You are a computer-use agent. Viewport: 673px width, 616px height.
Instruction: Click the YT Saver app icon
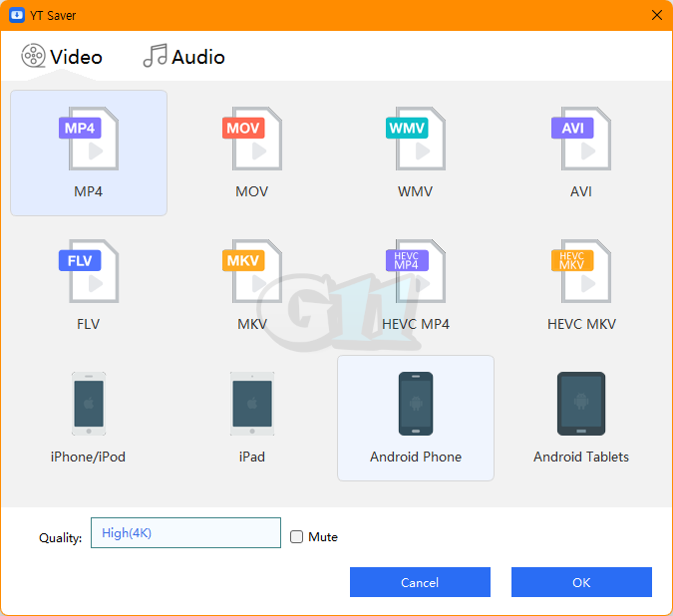(x=17, y=15)
